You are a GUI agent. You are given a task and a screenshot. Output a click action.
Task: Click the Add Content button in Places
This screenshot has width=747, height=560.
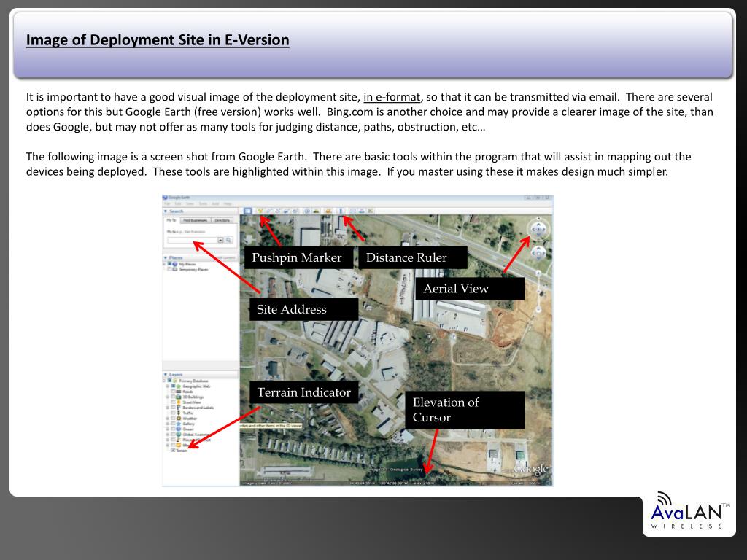tap(225, 257)
